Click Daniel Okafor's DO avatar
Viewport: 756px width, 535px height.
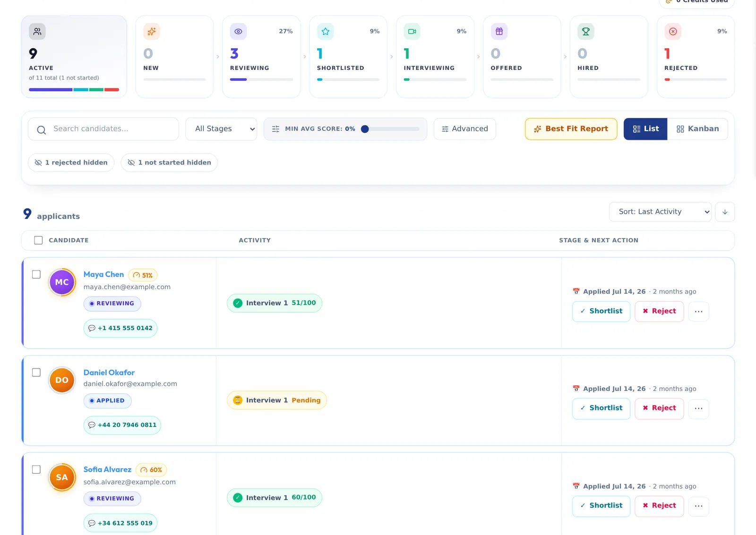click(x=62, y=380)
